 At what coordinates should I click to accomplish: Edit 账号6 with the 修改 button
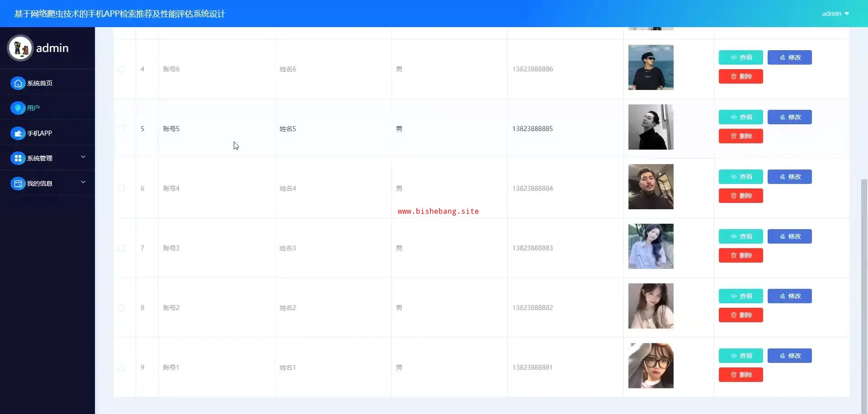click(790, 57)
